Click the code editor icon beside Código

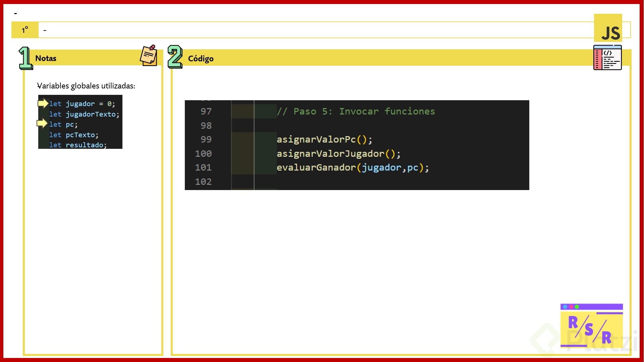[x=607, y=58]
